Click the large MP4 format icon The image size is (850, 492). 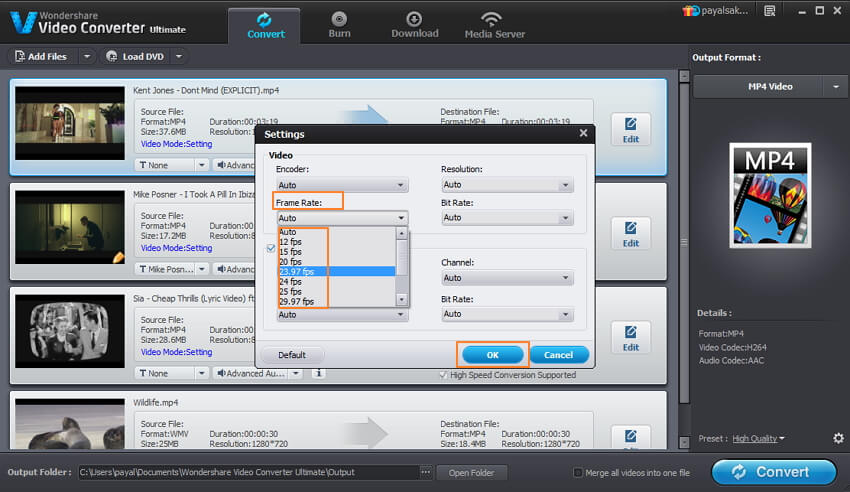tap(770, 196)
